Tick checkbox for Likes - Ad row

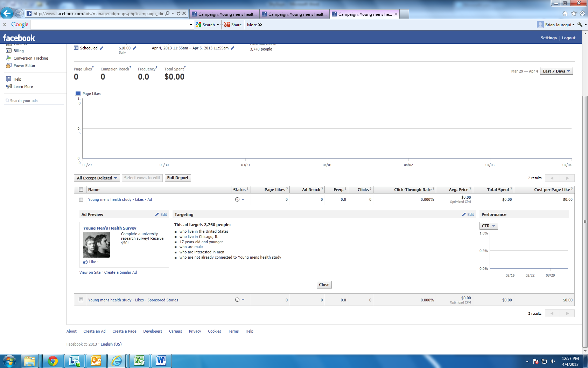coord(81,199)
